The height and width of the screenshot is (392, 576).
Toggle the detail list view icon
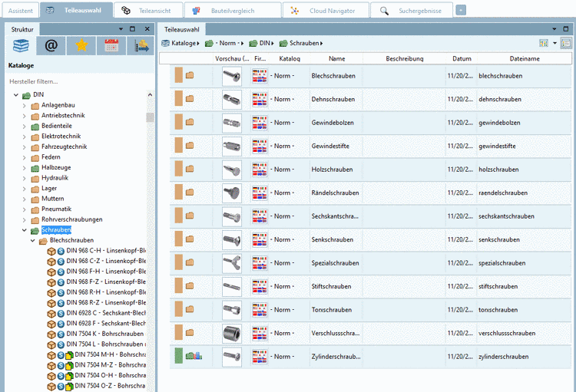(x=566, y=43)
